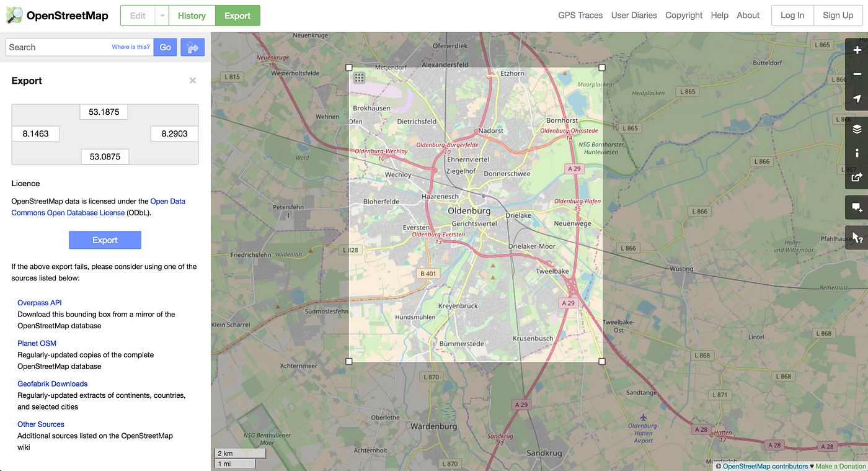The height and width of the screenshot is (471, 868).
Task: Click the B 401 road shield
Action: (x=428, y=274)
